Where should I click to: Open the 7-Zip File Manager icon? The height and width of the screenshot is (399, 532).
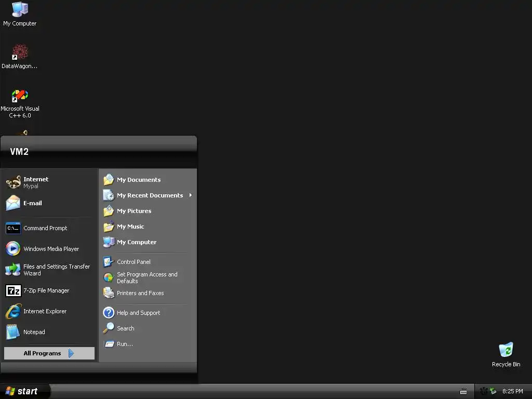click(x=13, y=290)
